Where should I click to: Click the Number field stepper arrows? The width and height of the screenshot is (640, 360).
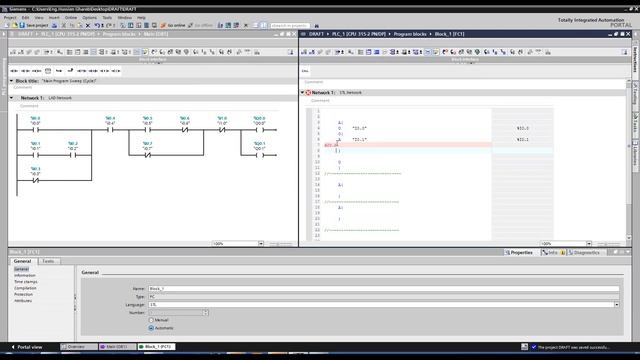205,313
